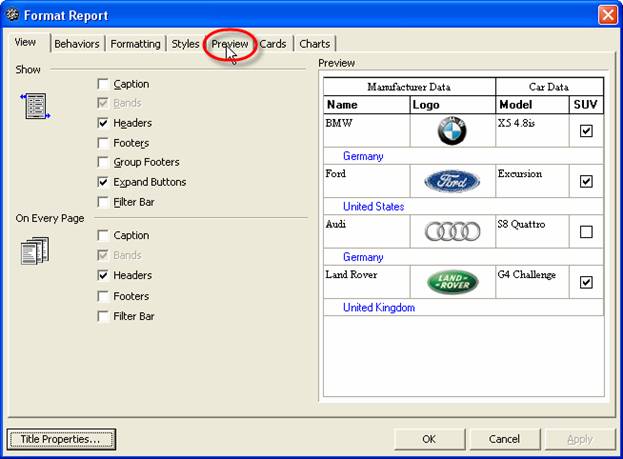This screenshot has width=623, height=459.
Task: Enable the Caption checkbox under Show
Action: [x=104, y=84]
